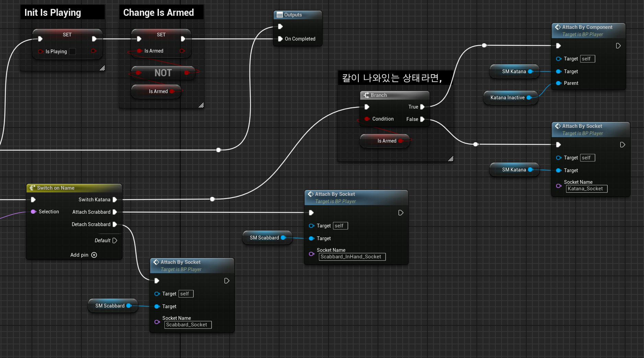The image size is (644, 358).
Task: Select the Change Is Armed comment title
Action: (159, 13)
